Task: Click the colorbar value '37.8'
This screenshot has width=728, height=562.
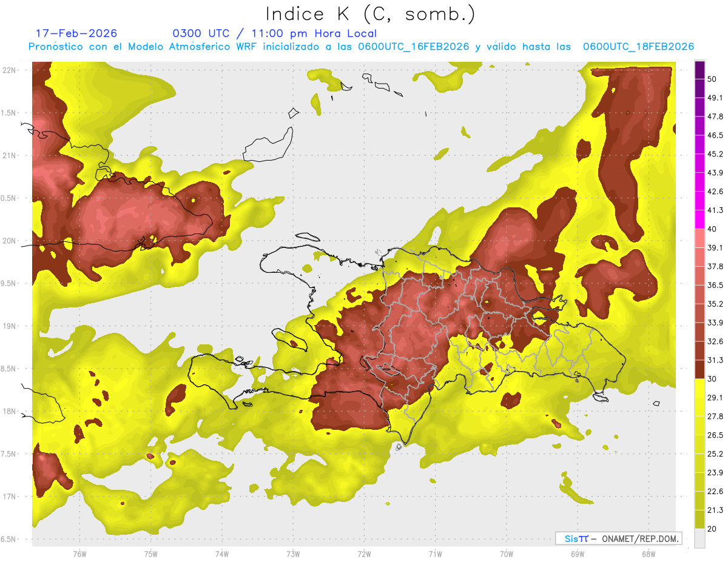Action: pyautogui.click(x=715, y=266)
